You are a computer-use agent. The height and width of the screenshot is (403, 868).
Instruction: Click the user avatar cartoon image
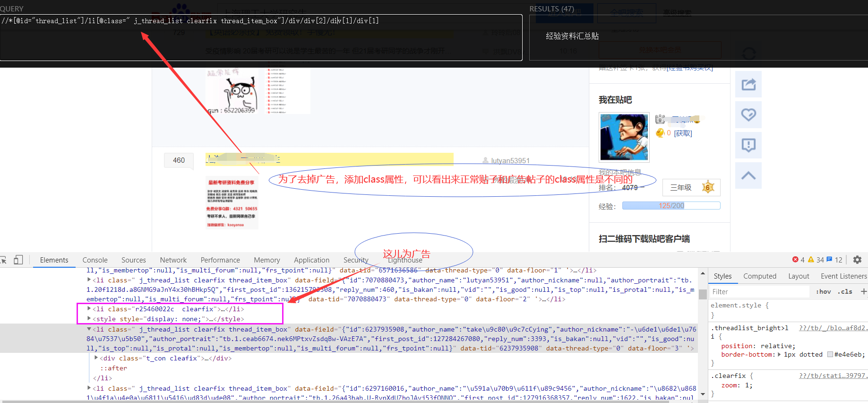(624, 137)
